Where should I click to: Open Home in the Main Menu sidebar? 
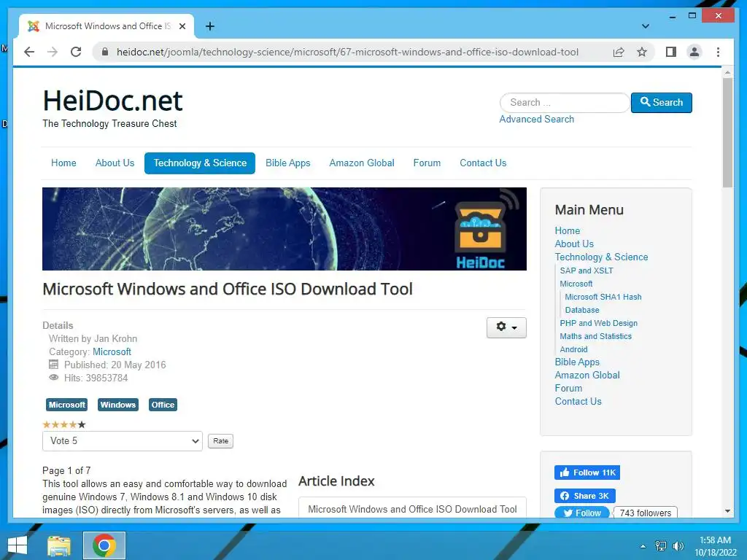[x=567, y=230]
